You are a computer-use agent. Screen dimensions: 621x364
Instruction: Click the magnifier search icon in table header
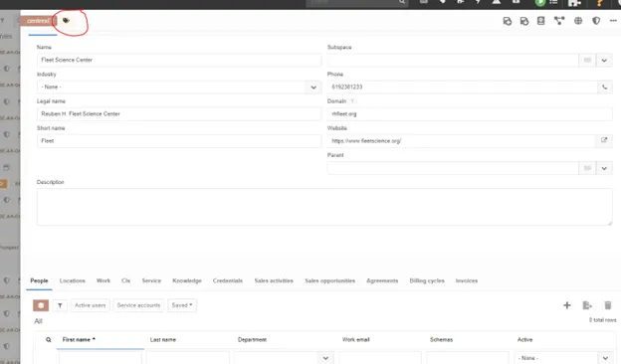pos(49,339)
